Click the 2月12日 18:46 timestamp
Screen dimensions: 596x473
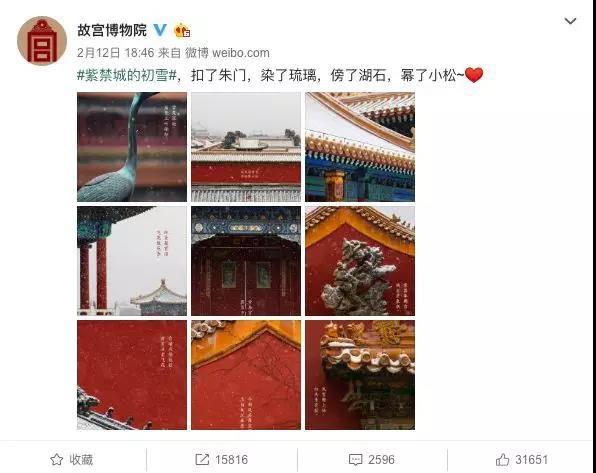115,53
